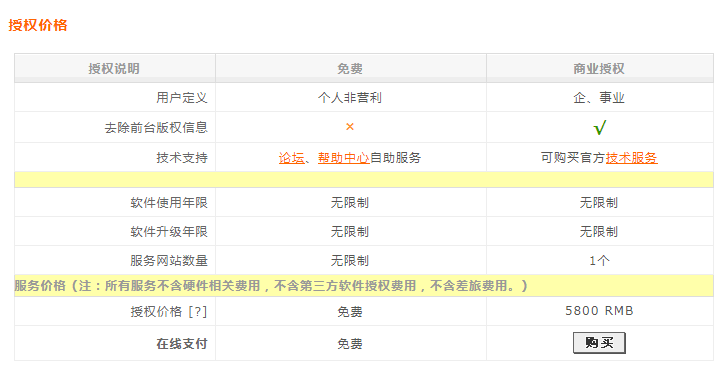The width and height of the screenshot is (724, 369).
Task: Select the 软件使用年限 row label
Action: 169,202
